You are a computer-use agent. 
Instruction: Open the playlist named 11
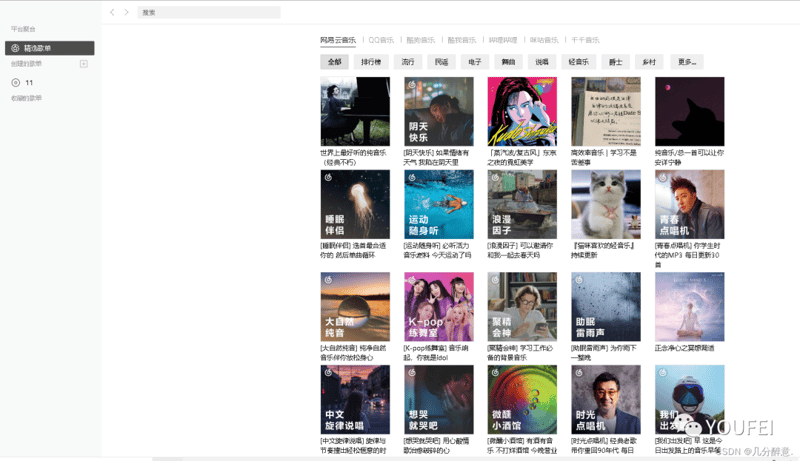29,83
